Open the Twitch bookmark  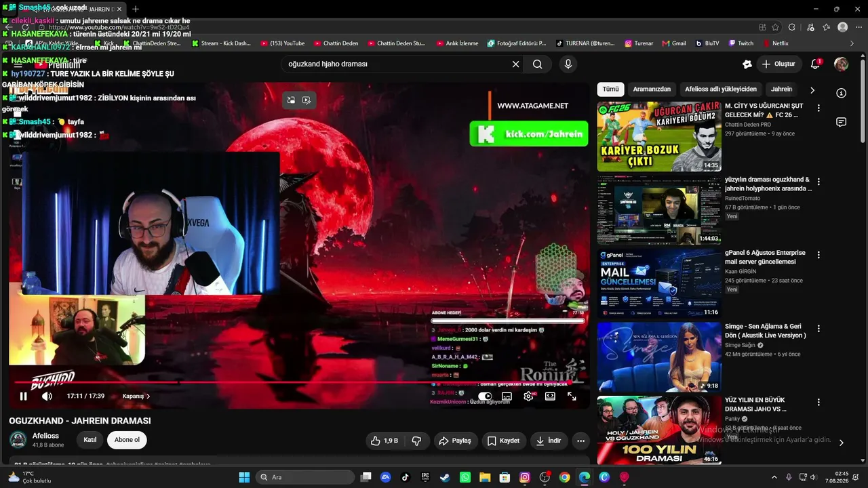click(741, 43)
